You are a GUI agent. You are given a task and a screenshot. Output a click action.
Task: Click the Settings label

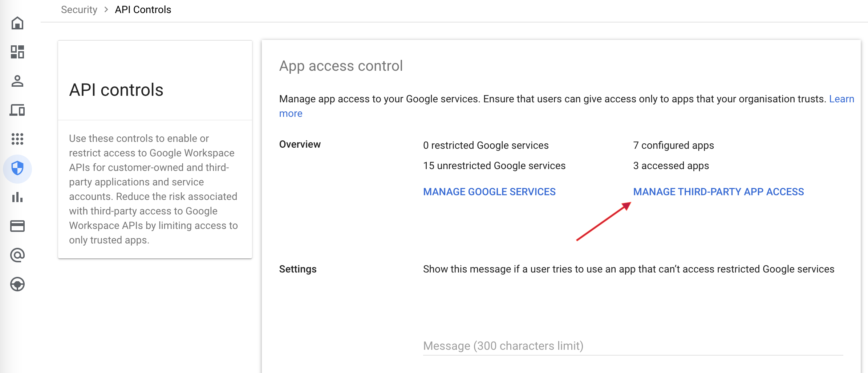pos(297,269)
